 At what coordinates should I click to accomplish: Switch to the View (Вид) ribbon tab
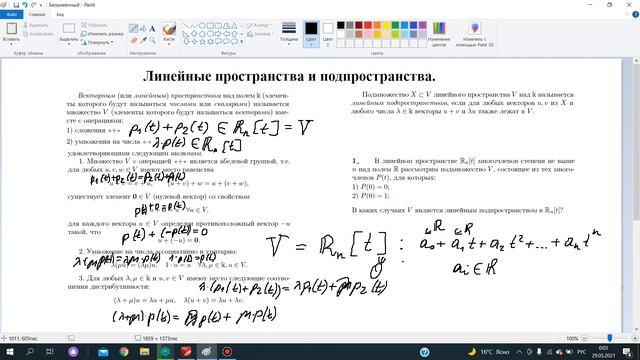[x=60, y=15]
